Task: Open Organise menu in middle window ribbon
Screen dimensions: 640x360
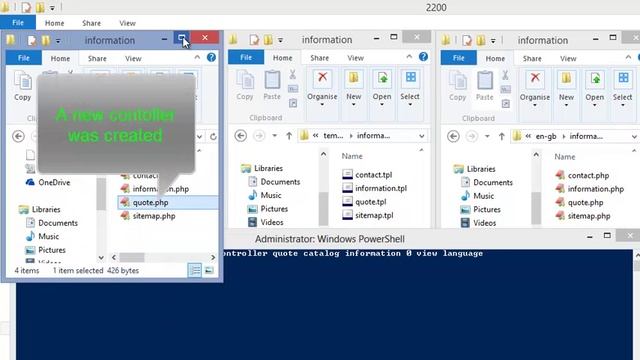Action: pyautogui.click(x=322, y=88)
